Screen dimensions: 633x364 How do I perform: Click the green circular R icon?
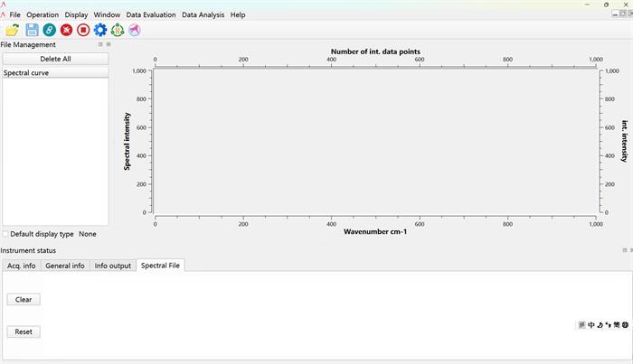click(118, 30)
